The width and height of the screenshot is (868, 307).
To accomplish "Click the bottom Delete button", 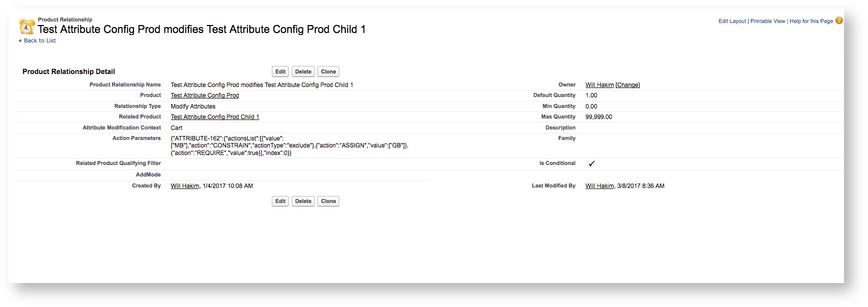I will 303,201.
